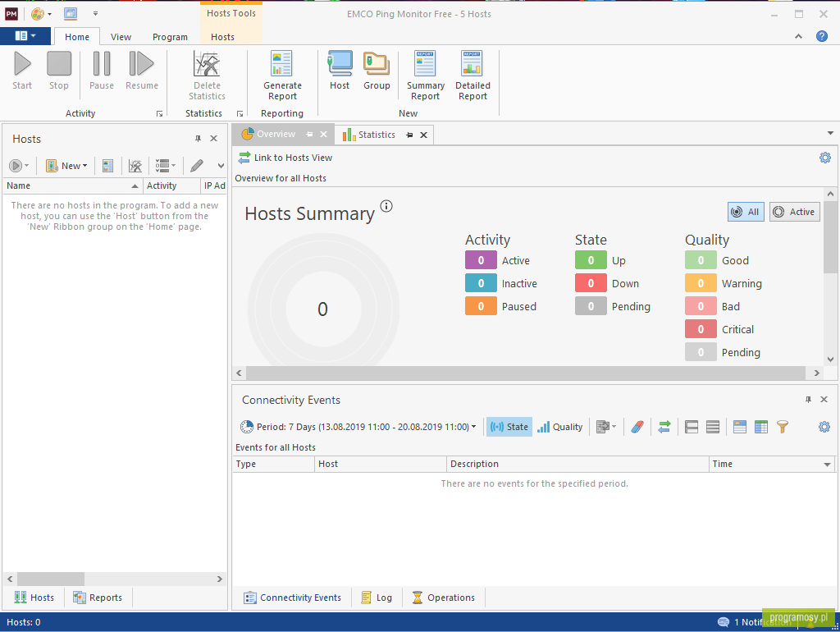Click the expand rows icon in events toolbar
Screen dimensions: 840x632
[x=692, y=427]
